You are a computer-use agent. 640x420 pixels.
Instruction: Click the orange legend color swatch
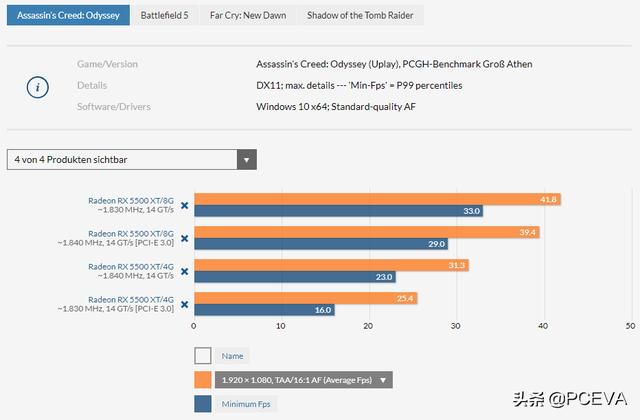tap(203, 380)
